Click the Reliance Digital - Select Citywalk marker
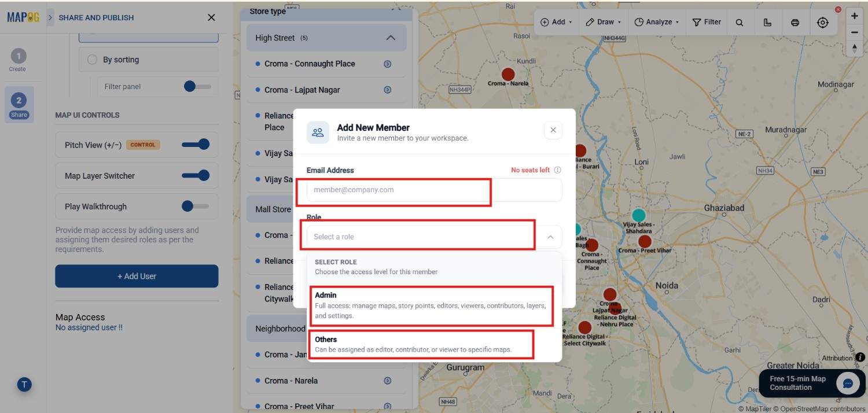The width and height of the screenshot is (868, 413). pyautogui.click(x=585, y=327)
